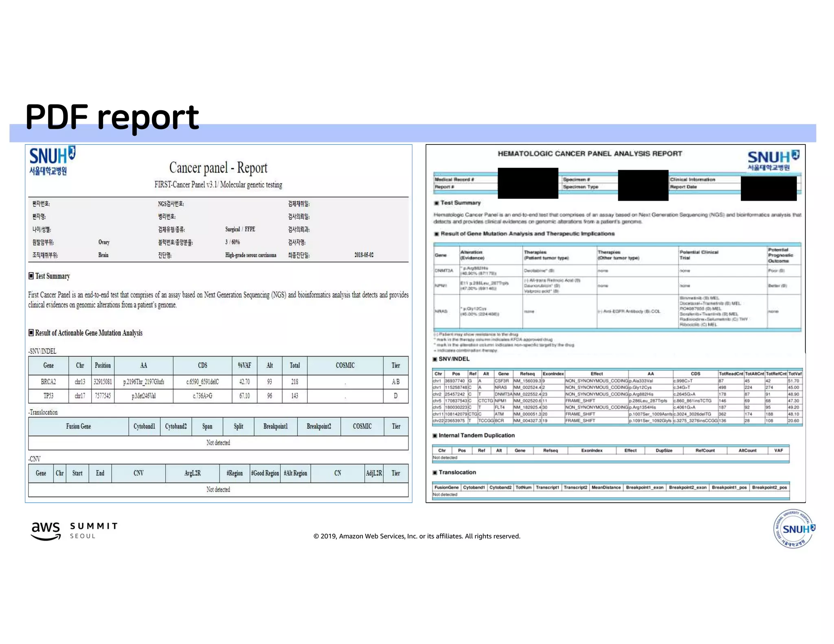Click the 'Cancer panel - Report' heading
The image size is (834, 644).
pos(218,167)
